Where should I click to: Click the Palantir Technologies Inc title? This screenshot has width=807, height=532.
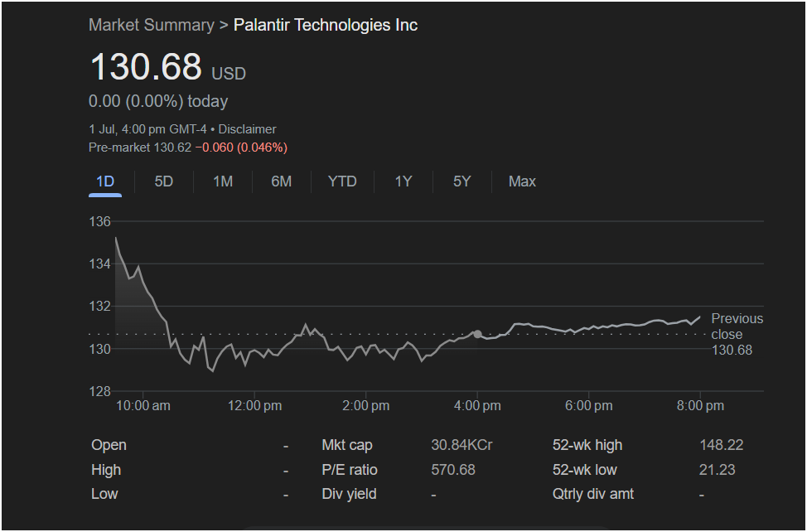[x=326, y=25]
